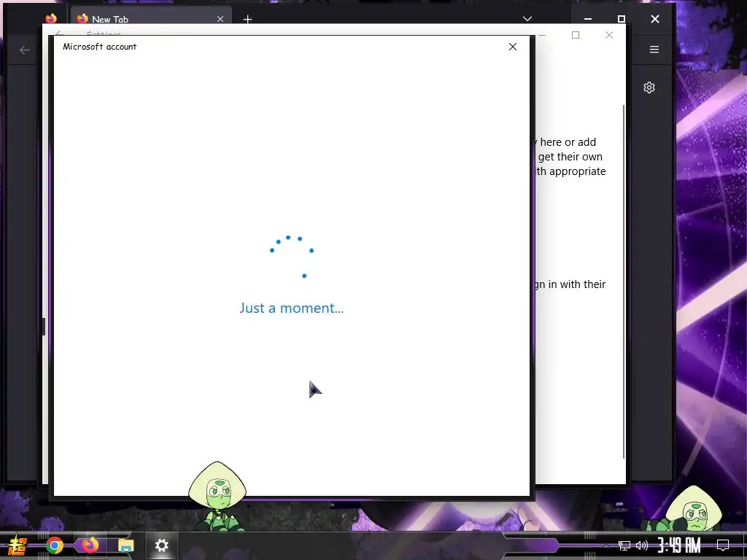Open the New Tab customize gear icon
The height and width of the screenshot is (560, 747).
click(649, 87)
